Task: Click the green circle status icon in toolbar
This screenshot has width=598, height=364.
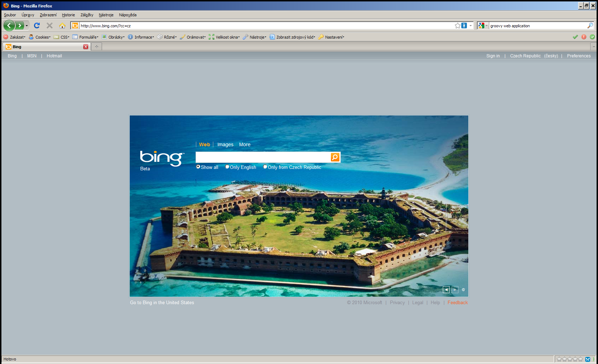Action: pos(592,37)
